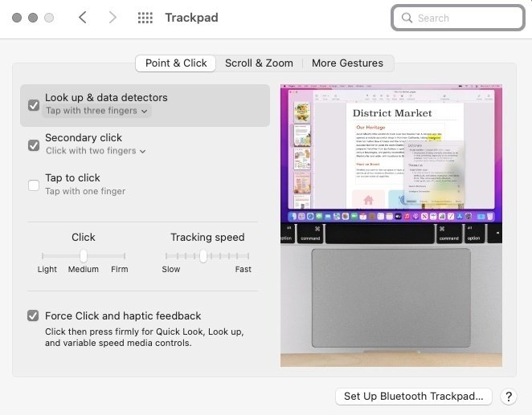Screen dimensions: 532x415
Task: Focus the Search field
Action: tap(458, 18)
